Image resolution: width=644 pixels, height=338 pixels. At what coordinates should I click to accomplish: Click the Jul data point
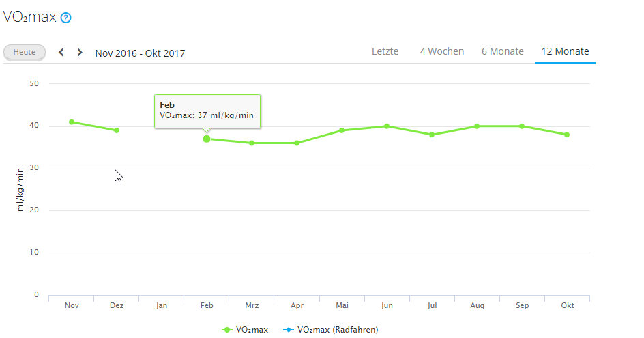click(432, 135)
